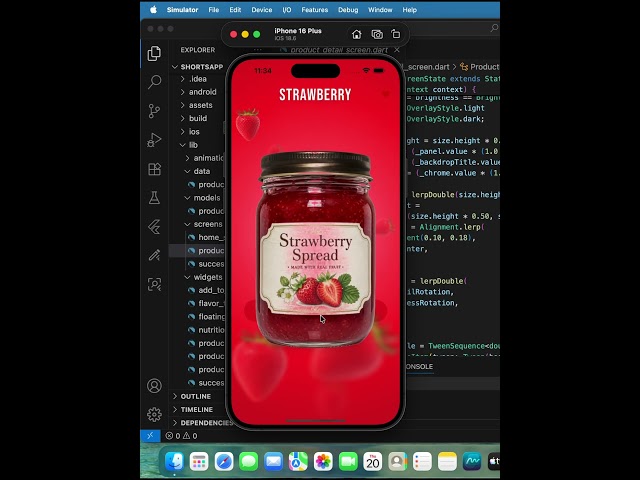Image resolution: width=640 pixels, height=480 pixels.
Task: Open the Search view in activity bar
Action: (x=154, y=82)
